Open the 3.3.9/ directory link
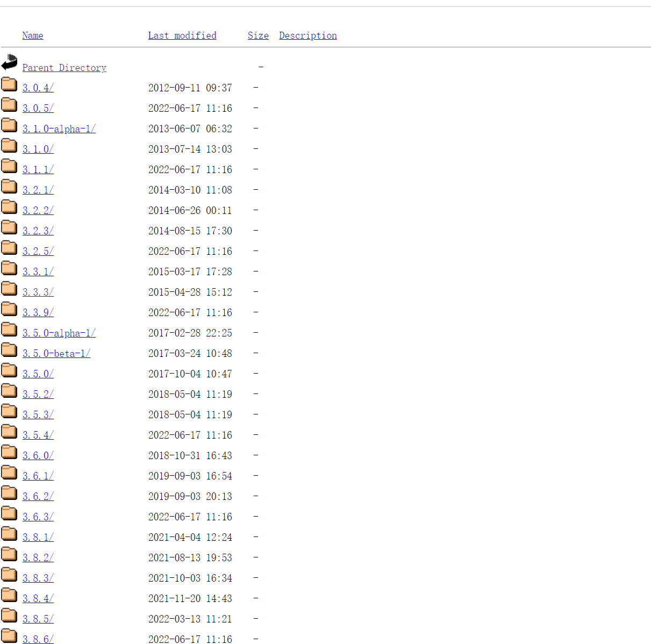Image resolution: width=651 pixels, height=644 pixels. [38, 312]
